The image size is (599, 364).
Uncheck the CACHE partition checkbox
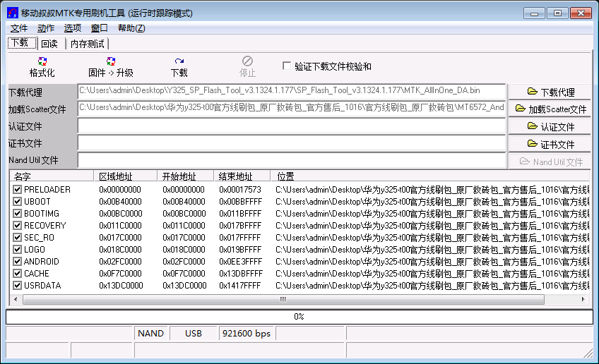(x=17, y=274)
